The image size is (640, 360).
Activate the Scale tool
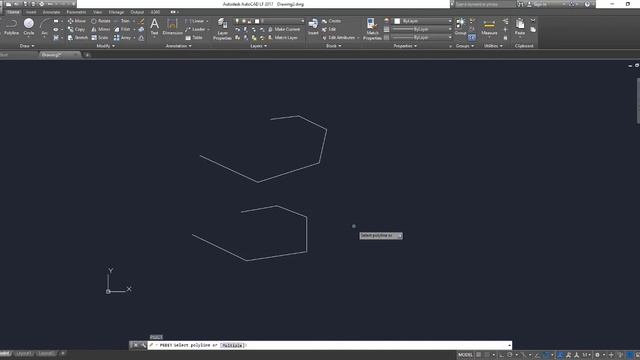tap(100, 38)
